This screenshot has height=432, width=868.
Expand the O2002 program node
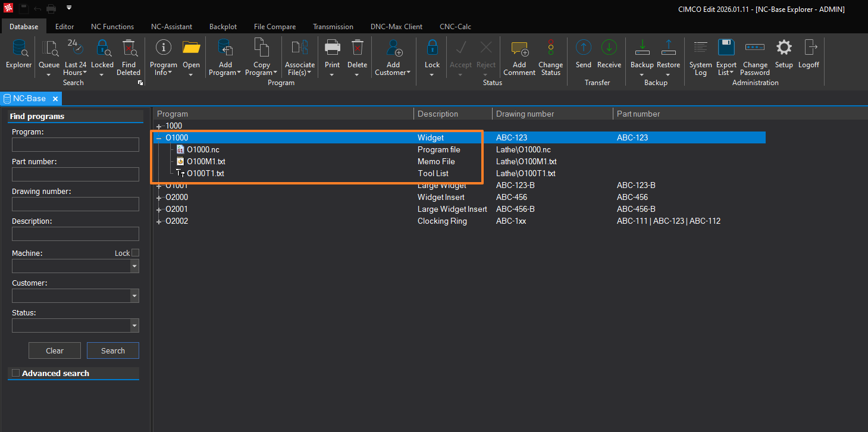coord(159,221)
